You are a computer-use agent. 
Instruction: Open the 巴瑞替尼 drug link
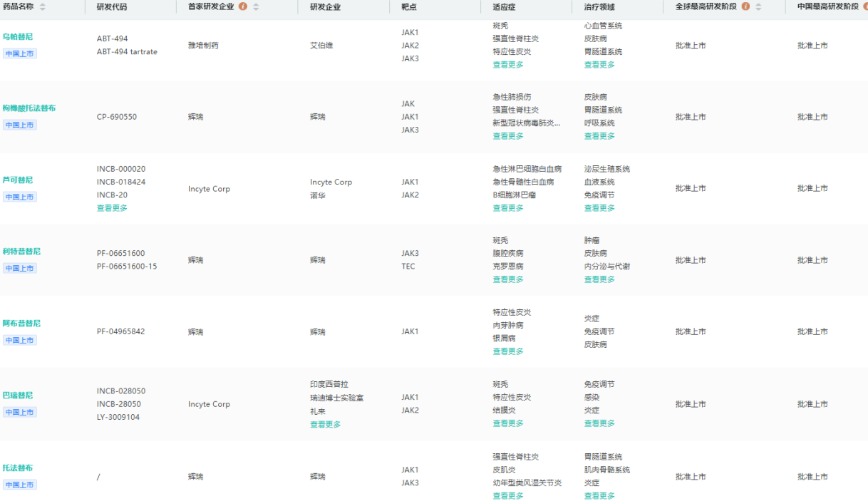click(x=18, y=396)
